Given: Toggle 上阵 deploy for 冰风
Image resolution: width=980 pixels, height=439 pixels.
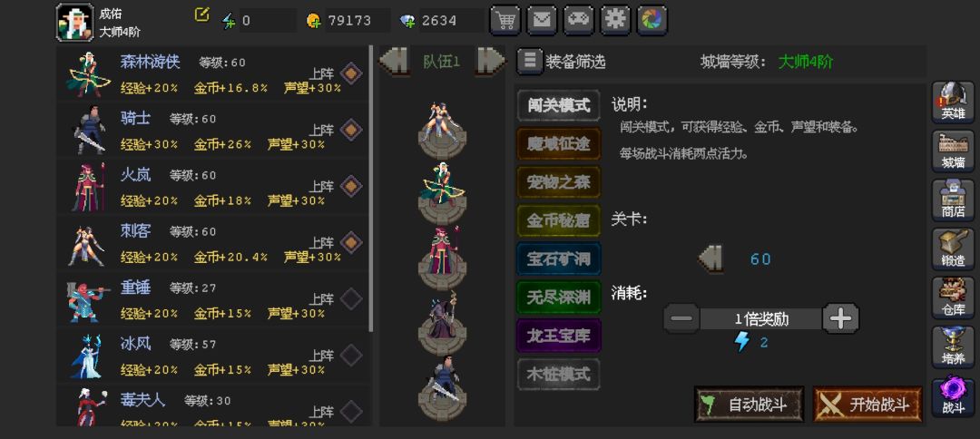Looking at the screenshot, I should 351,356.
